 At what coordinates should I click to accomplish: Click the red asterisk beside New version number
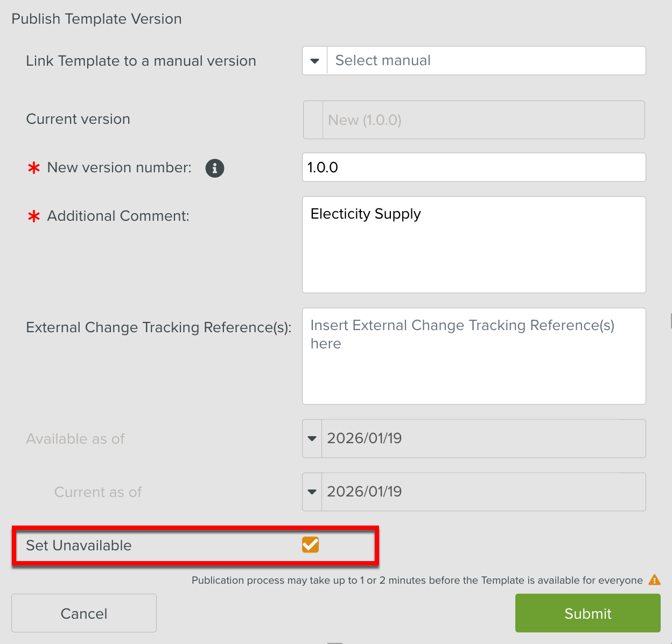coord(34,168)
